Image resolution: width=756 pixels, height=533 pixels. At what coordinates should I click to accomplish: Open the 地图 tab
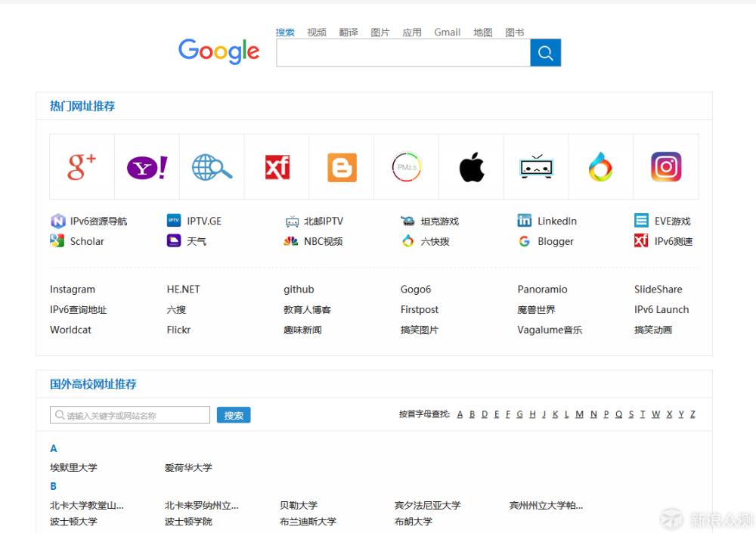point(483,33)
